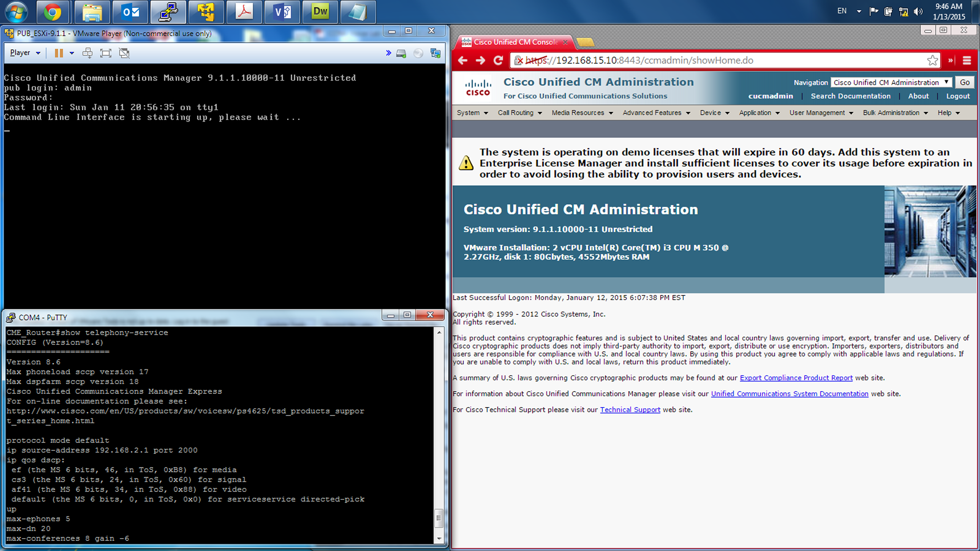Click the network adapter device icon in VMware

tap(435, 53)
